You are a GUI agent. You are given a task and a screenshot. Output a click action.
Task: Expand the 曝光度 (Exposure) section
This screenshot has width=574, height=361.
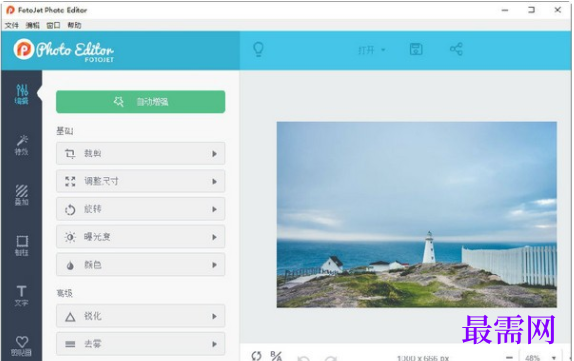[141, 237]
